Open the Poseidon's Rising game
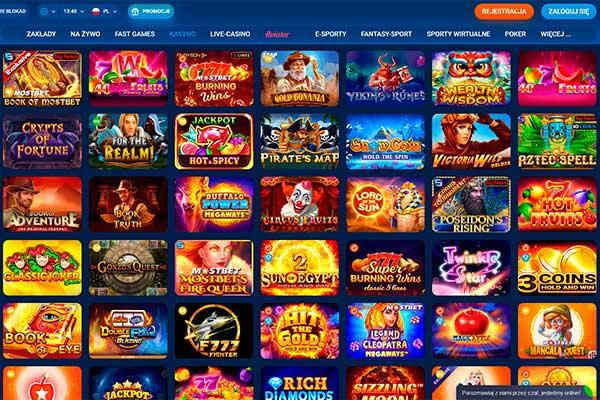The image size is (600, 400). coord(471,204)
